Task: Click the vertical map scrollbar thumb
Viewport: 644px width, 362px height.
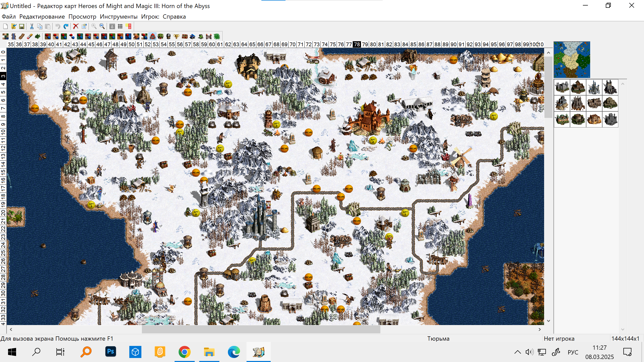Action: click(x=548, y=87)
